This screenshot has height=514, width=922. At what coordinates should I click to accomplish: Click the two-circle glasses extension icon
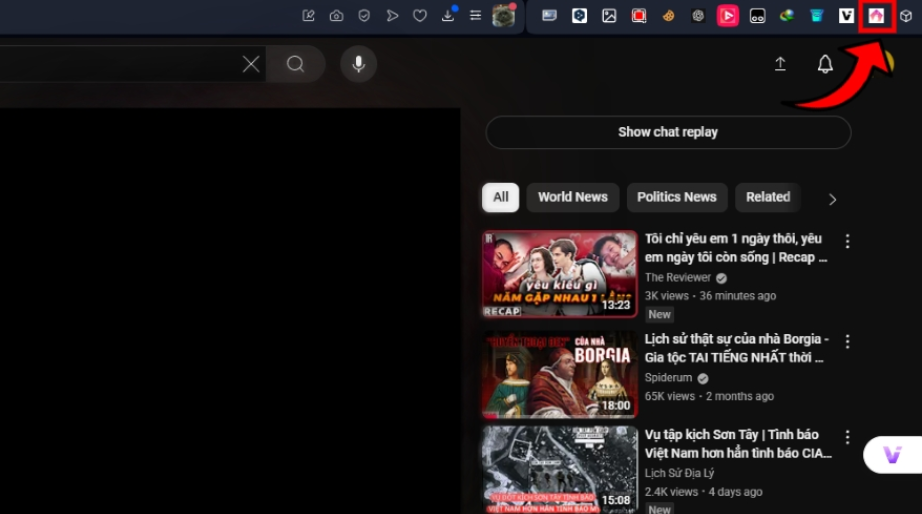click(757, 16)
